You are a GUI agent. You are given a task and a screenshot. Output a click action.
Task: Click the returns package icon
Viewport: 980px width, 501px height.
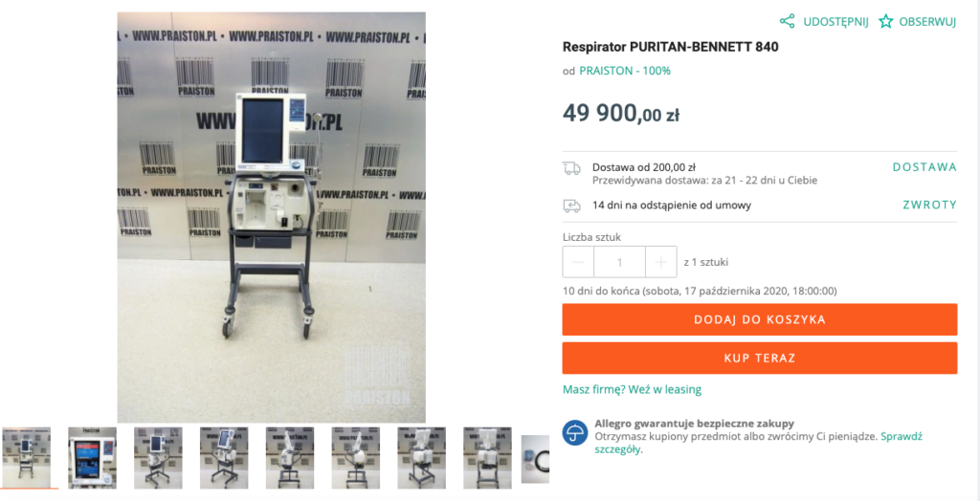571,205
